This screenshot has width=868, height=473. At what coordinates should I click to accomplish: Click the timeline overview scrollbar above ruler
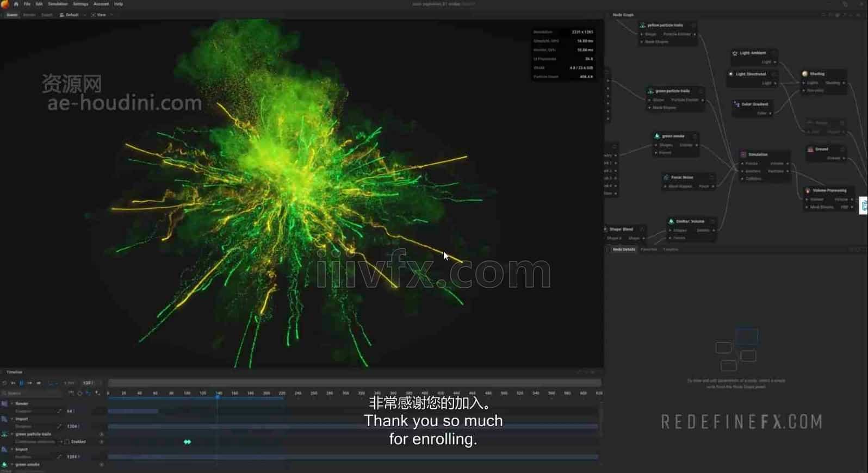pyautogui.click(x=354, y=383)
